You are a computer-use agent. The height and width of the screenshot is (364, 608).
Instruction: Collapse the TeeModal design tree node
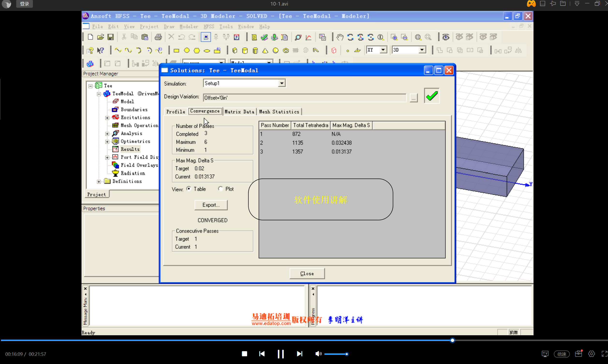click(99, 94)
